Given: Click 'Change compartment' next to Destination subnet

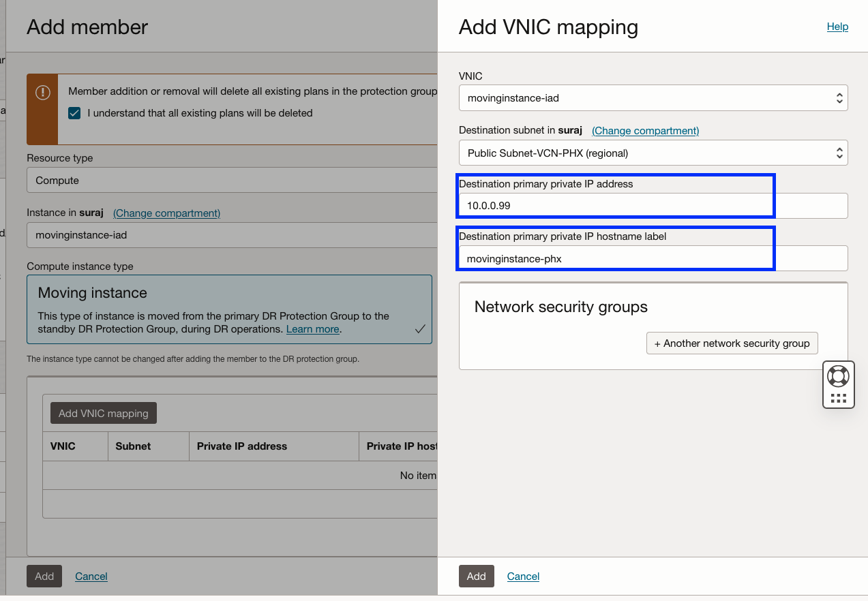Looking at the screenshot, I should (644, 130).
